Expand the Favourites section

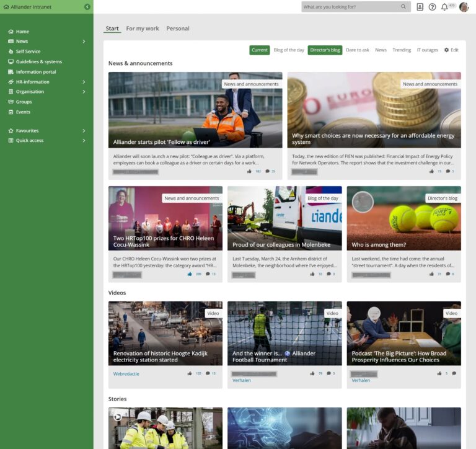(x=84, y=131)
